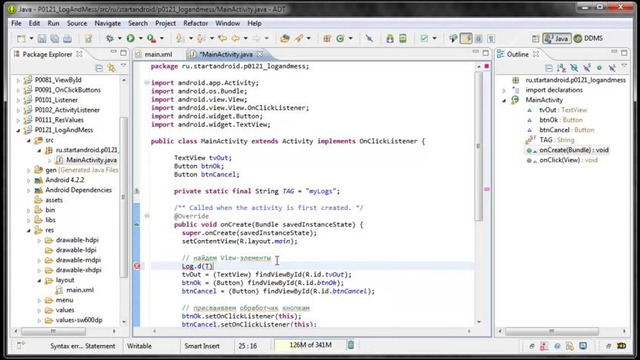Open Package Explorer view menu triangle
The width and height of the screenshot is (640, 360).
click(x=124, y=66)
